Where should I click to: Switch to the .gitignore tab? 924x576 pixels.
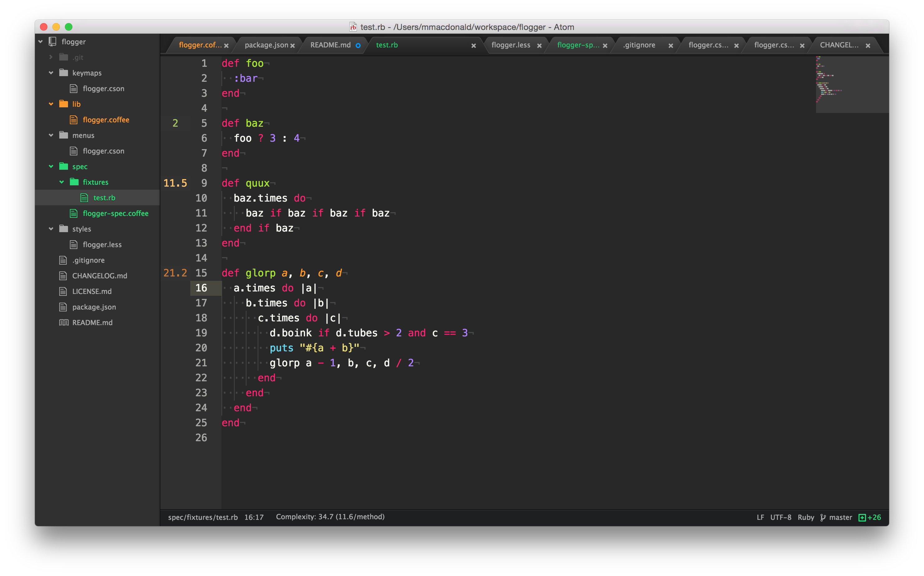[639, 45]
